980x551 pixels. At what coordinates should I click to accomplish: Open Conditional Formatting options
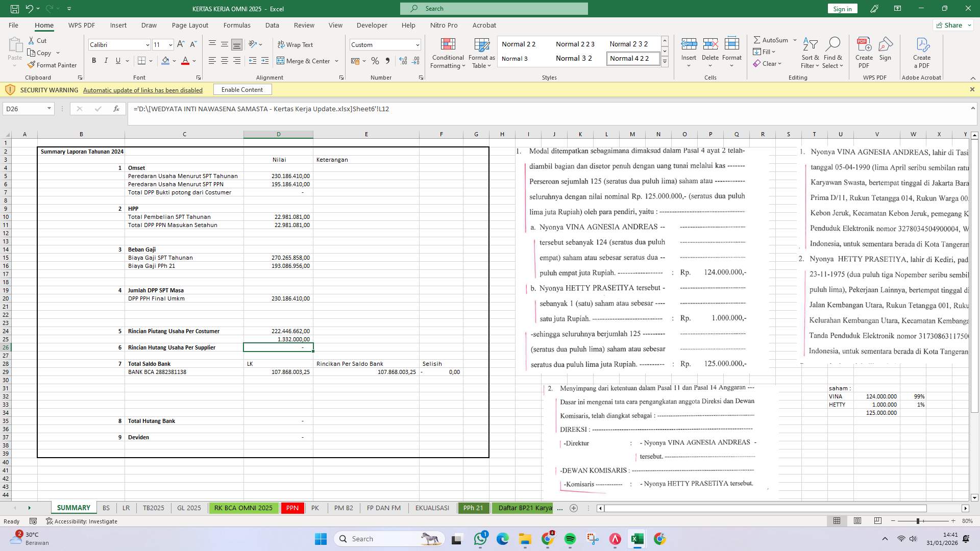[x=448, y=53]
